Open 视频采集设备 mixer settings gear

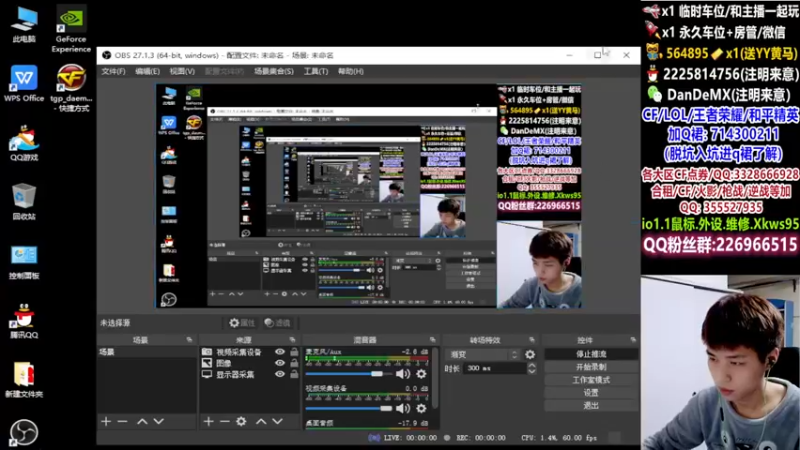pos(421,408)
